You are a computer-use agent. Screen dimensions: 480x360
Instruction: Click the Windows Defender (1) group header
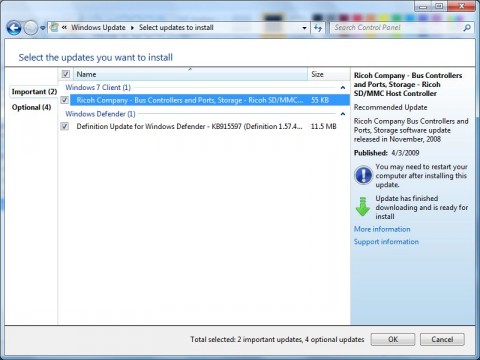[x=100, y=114]
